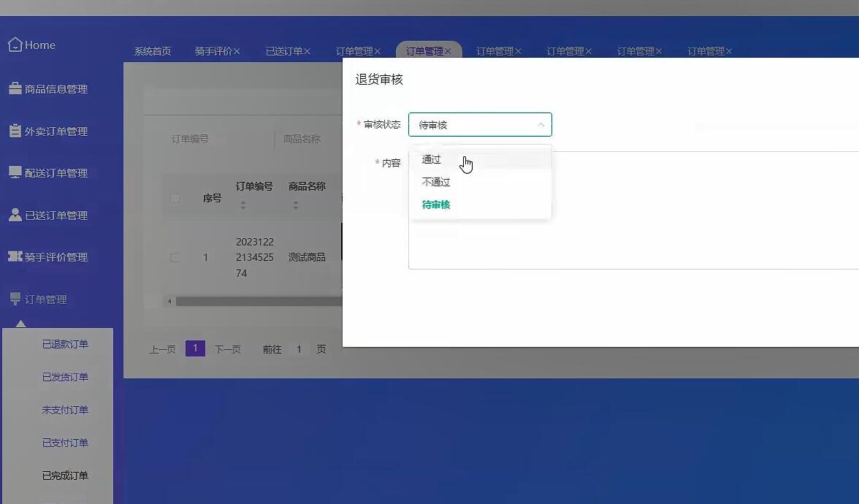Click the brush icon beside 订单管理
Viewport: 859px width, 504px height.
(x=15, y=299)
